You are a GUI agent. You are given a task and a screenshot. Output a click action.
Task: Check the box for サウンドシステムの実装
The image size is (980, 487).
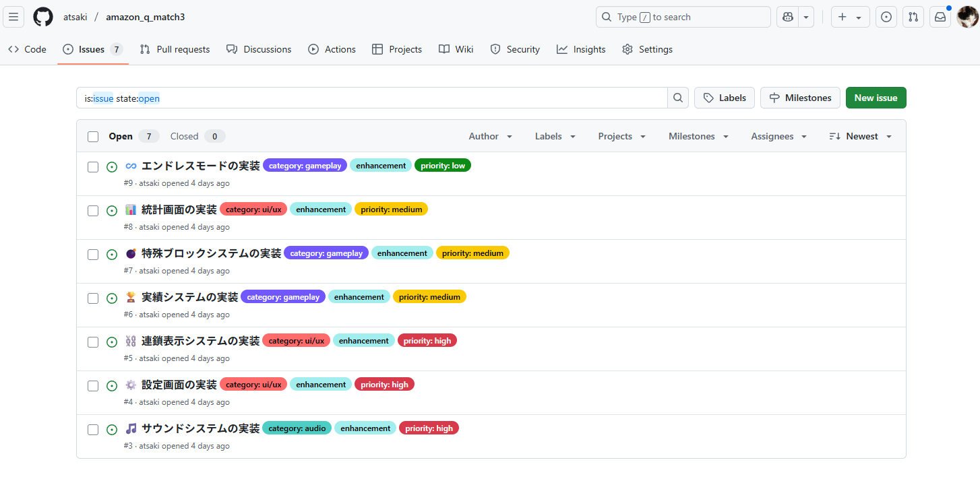click(x=93, y=429)
